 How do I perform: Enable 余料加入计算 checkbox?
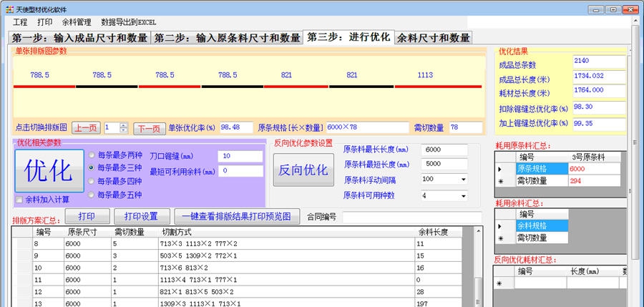(20, 200)
